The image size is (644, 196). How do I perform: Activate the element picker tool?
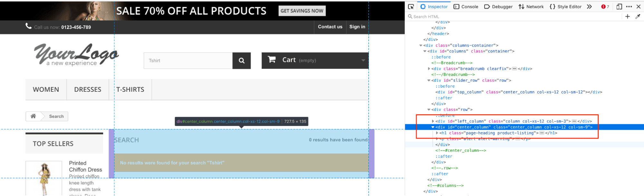411,7
